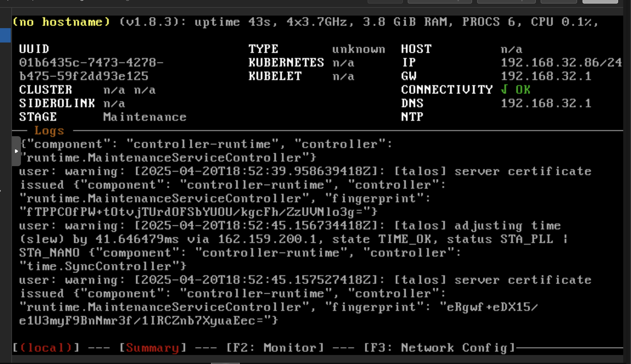Screen dimensions: 631x364
Task: Select the (local) node label
Action: 46,348
